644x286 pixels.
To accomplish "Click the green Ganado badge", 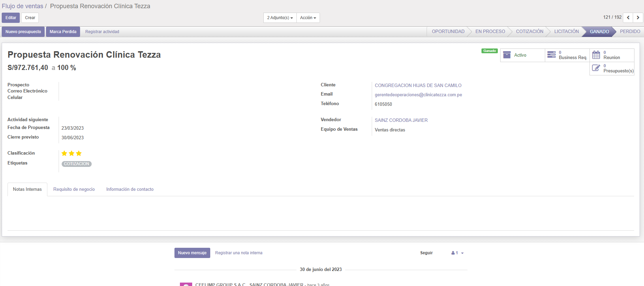I will click(x=490, y=51).
